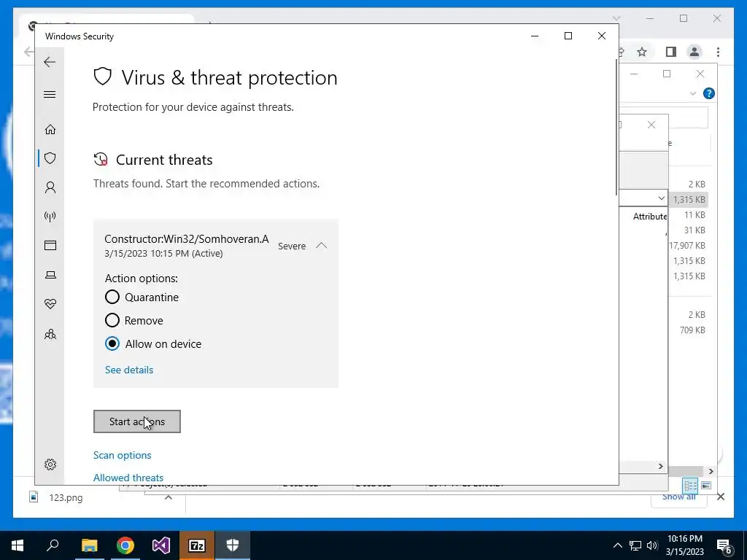Toggle Chrome side panel icon
Image resolution: width=747 pixels, height=560 pixels.
[x=671, y=52]
